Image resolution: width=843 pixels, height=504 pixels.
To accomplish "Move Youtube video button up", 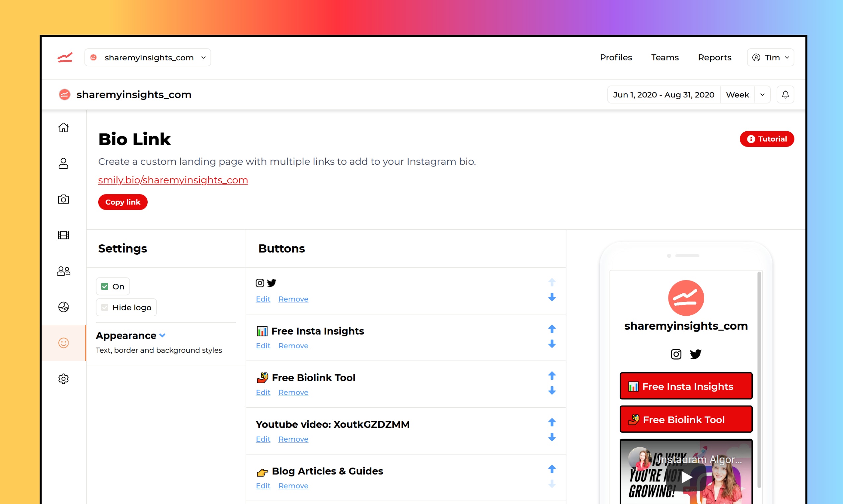I will click(552, 422).
